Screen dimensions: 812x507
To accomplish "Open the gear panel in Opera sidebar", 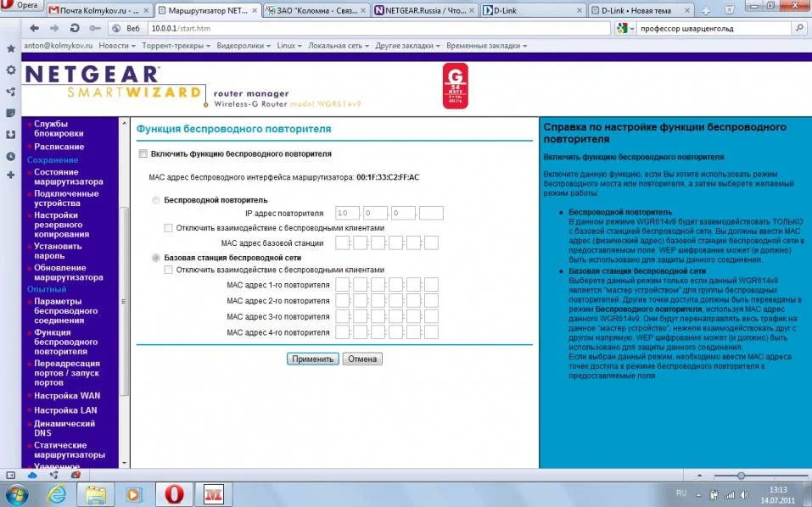I will [x=10, y=70].
